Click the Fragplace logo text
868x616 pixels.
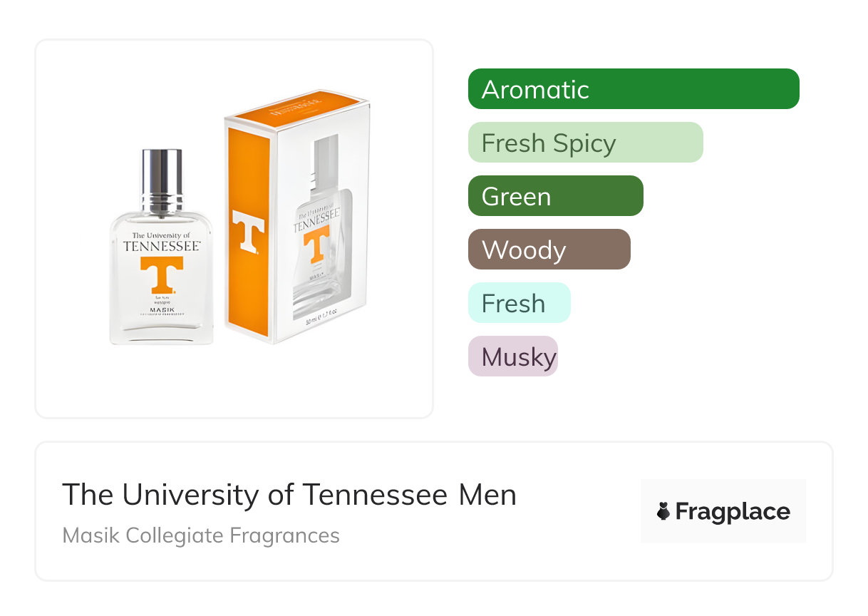click(732, 512)
